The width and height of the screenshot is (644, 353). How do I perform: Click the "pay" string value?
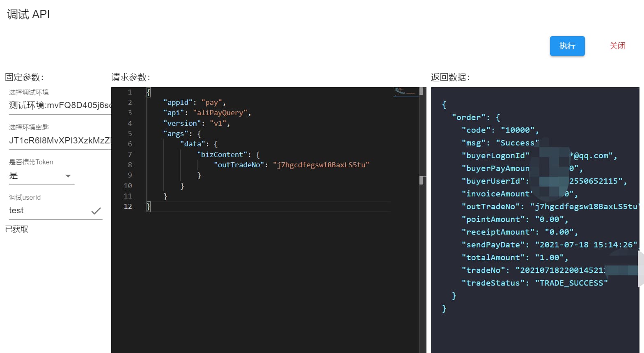[x=211, y=102]
